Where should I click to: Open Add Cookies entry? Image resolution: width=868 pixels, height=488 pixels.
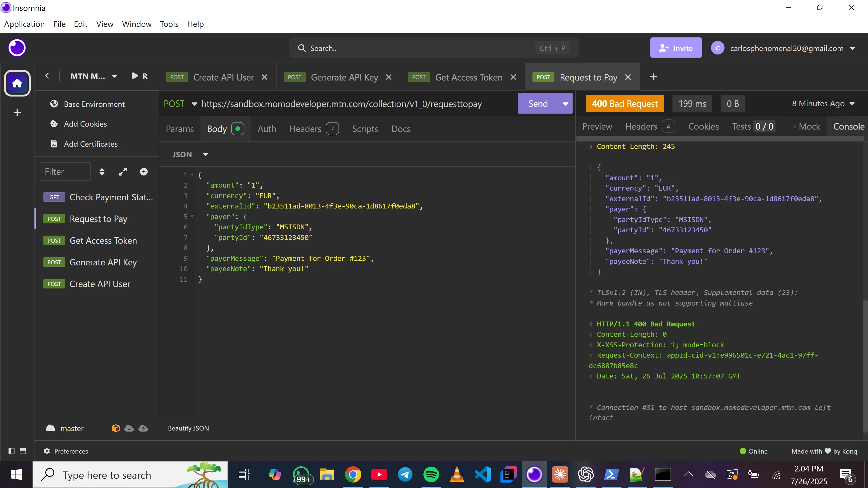[x=78, y=124]
